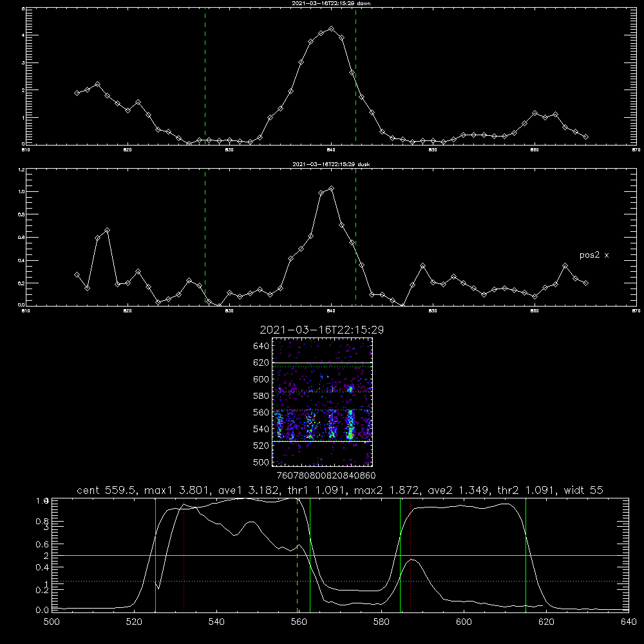
Task: Click the x-axis label 540 of bottom plot
Action: click(x=216, y=622)
